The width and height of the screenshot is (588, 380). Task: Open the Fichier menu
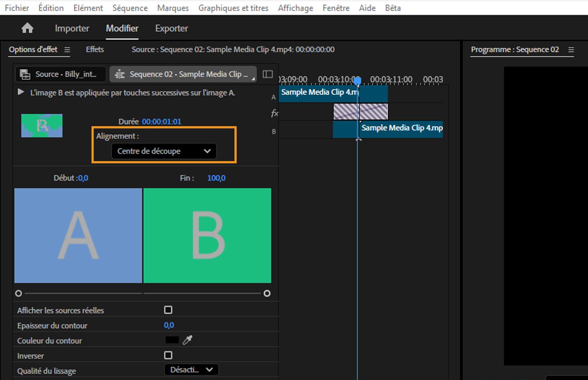pos(17,8)
